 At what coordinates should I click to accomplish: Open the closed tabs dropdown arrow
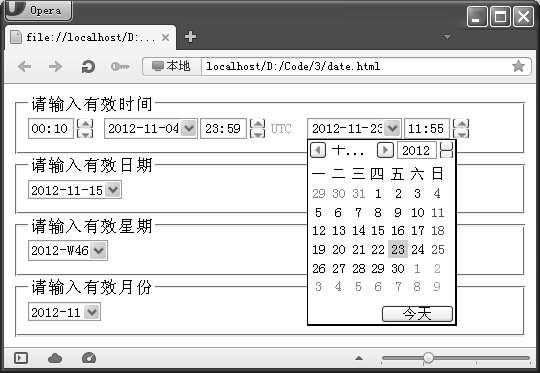[x=447, y=36]
